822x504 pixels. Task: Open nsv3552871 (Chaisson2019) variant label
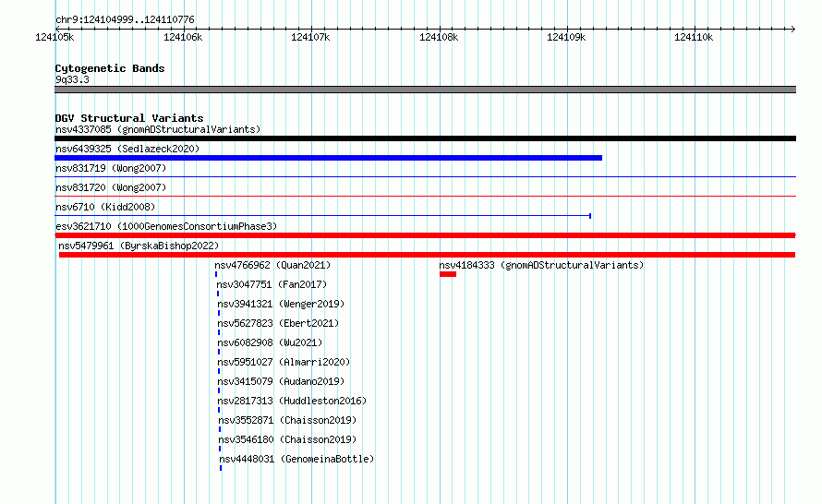[287, 420]
